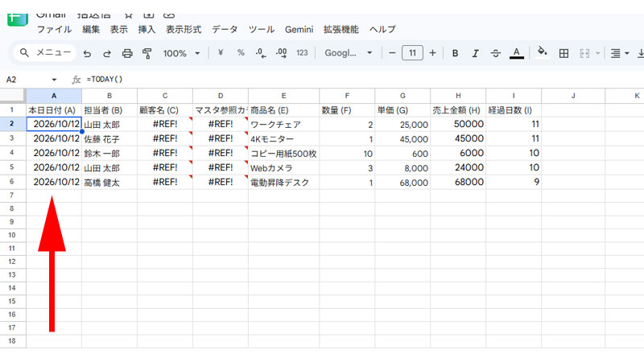Decrease decimal places
The image size is (644, 362).
[x=260, y=53]
